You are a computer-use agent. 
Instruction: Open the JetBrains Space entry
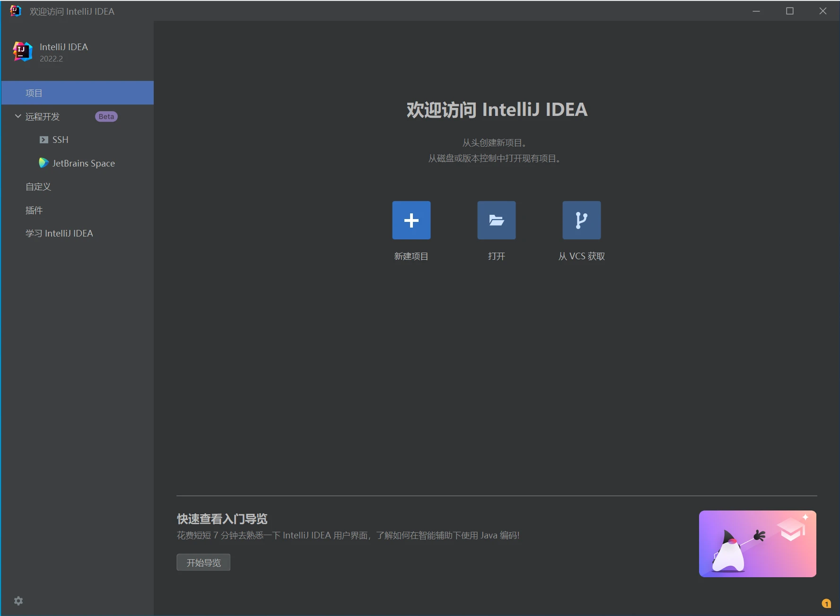pyautogui.click(x=78, y=163)
